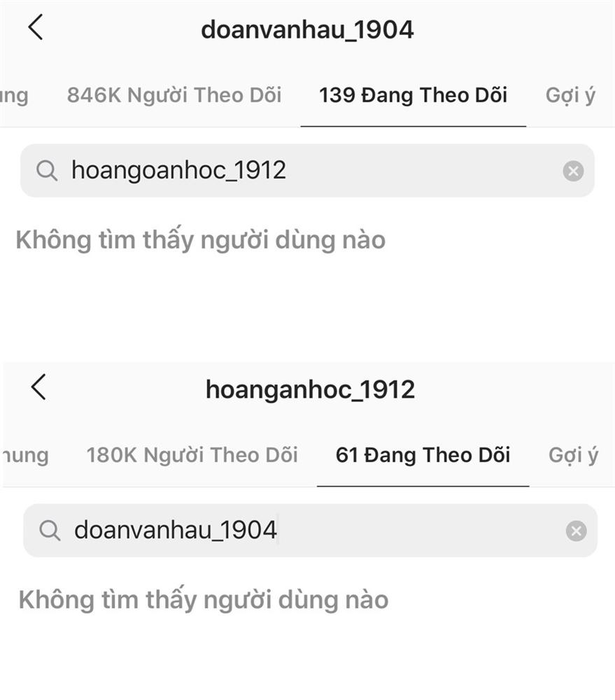Select the doanvanhau_1904 username title
The height and width of the screenshot is (700, 615).
coord(308,29)
